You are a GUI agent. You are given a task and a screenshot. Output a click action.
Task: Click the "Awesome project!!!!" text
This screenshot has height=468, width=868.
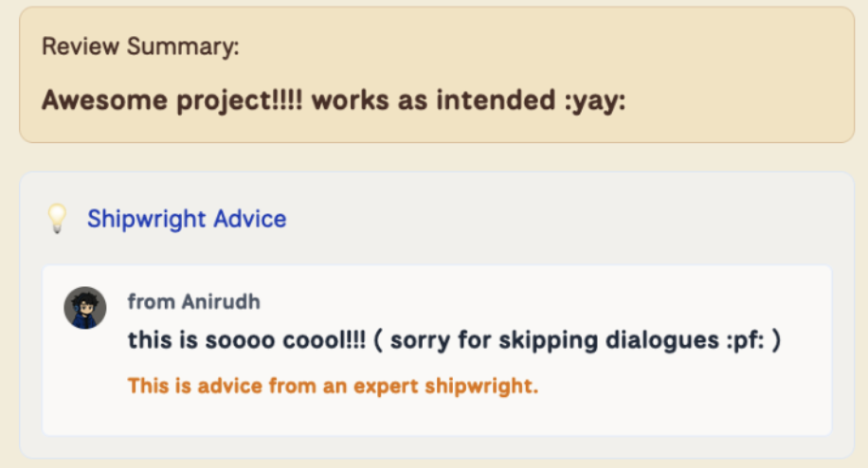172,99
